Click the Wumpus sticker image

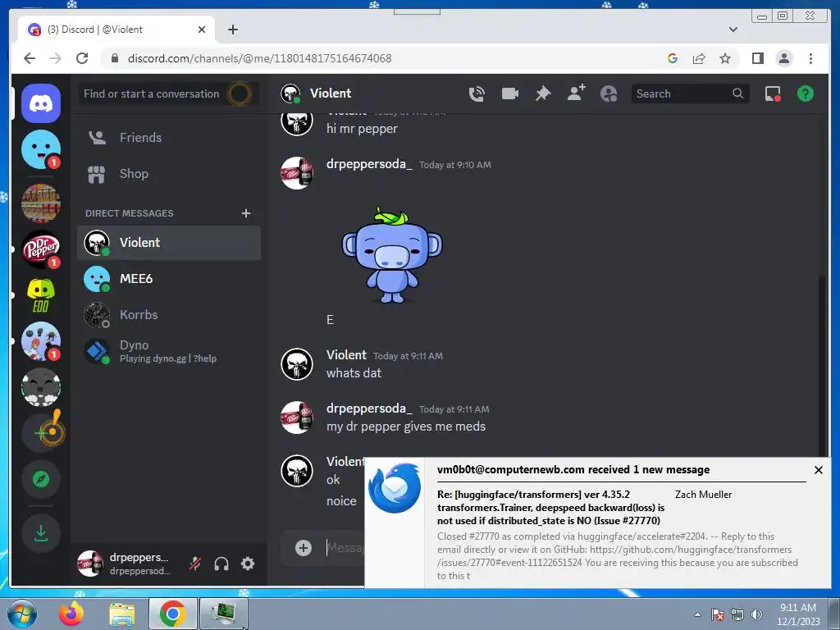pos(391,255)
